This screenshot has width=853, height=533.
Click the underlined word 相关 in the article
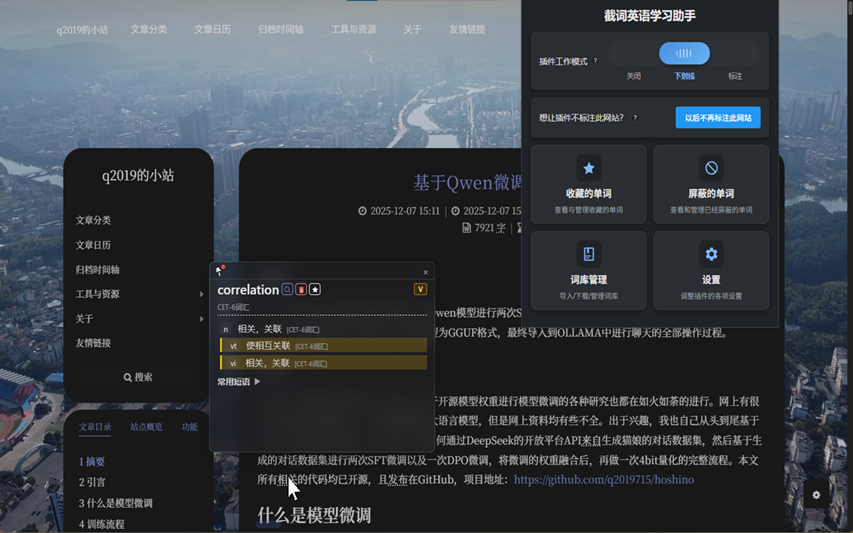click(x=287, y=480)
